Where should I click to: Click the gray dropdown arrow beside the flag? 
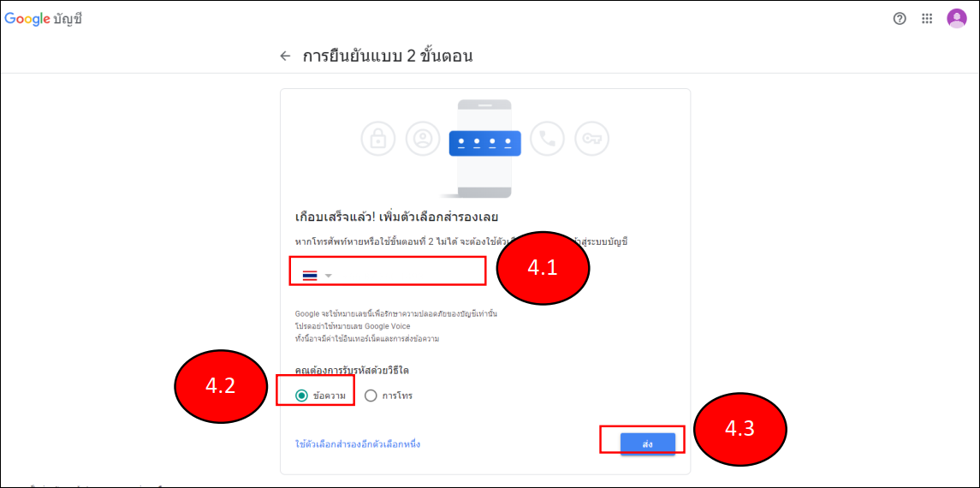point(328,276)
